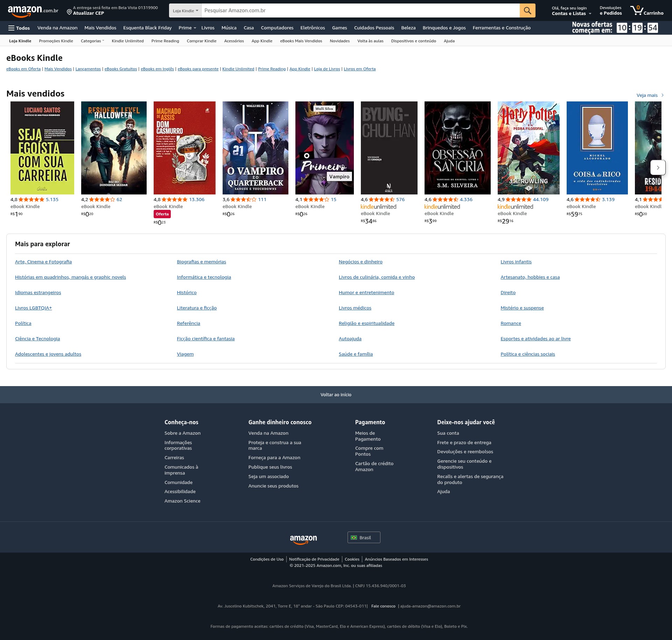Click Kindle Unlimited badge under Obsessão Sangria
672x640 pixels.
point(442,207)
